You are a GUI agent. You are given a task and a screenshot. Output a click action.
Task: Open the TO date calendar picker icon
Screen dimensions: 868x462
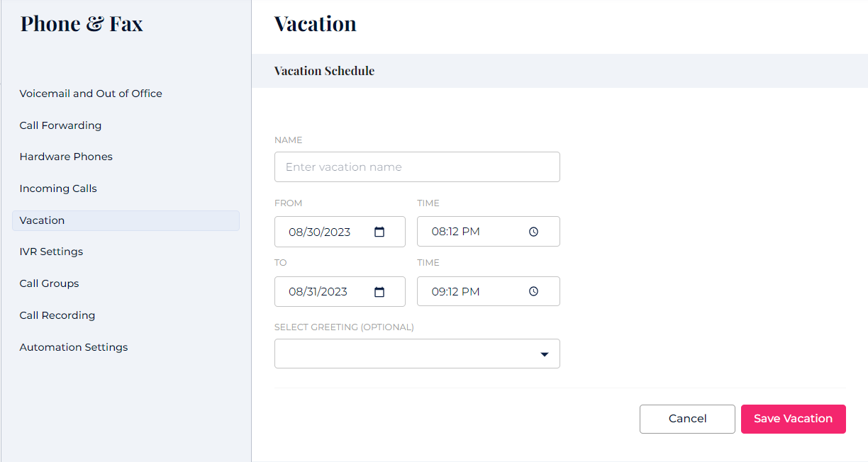click(x=379, y=291)
